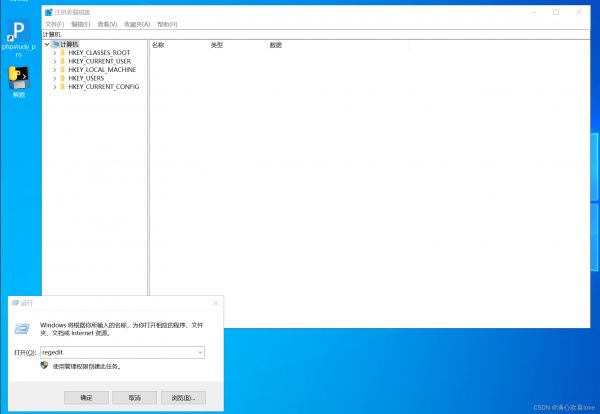The height and width of the screenshot is (414, 600).
Task: Open the Run dialog command history dropdown
Action: coord(200,353)
